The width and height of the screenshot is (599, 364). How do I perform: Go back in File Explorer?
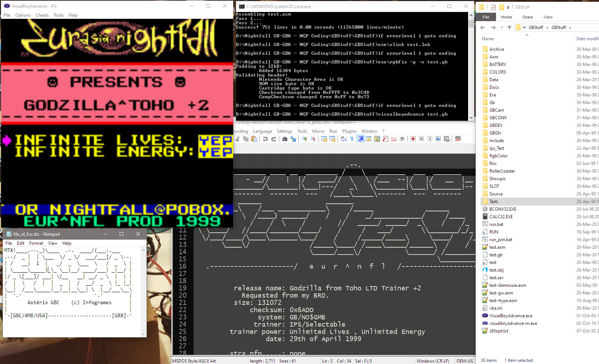click(483, 28)
